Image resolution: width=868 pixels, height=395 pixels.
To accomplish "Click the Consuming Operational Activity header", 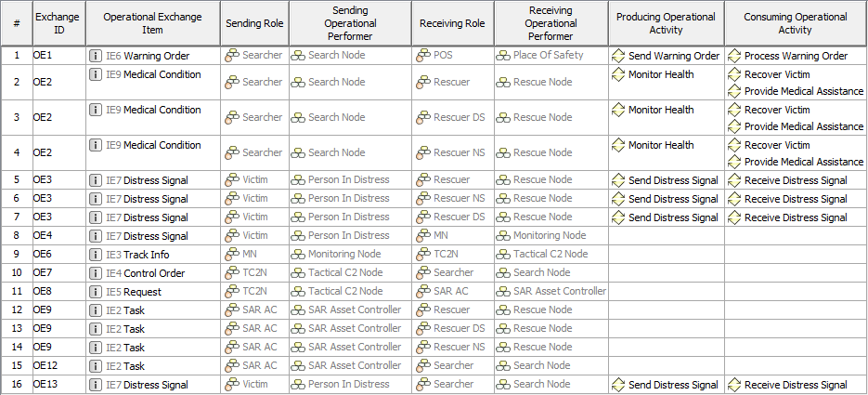I will click(x=795, y=23).
